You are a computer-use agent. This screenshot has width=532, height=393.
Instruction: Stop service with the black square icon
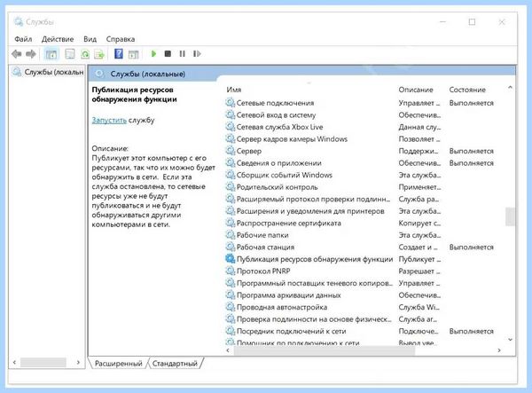[168, 53]
